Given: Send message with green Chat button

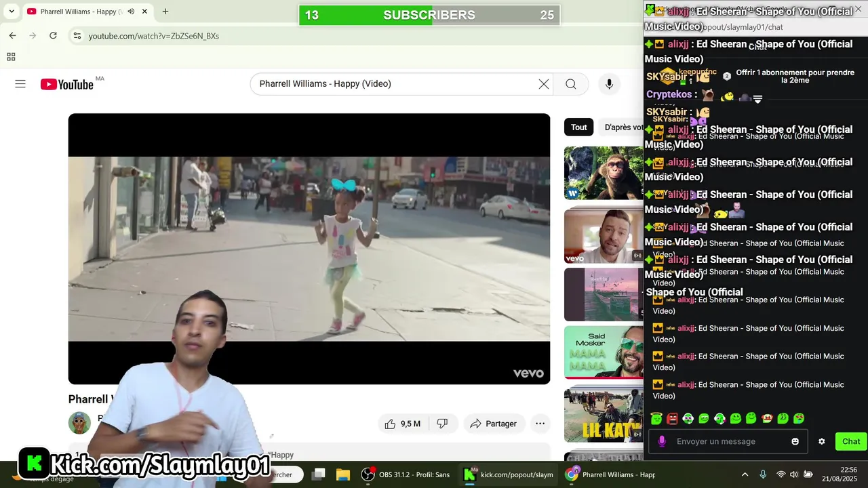Looking at the screenshot, I should 851,441.
